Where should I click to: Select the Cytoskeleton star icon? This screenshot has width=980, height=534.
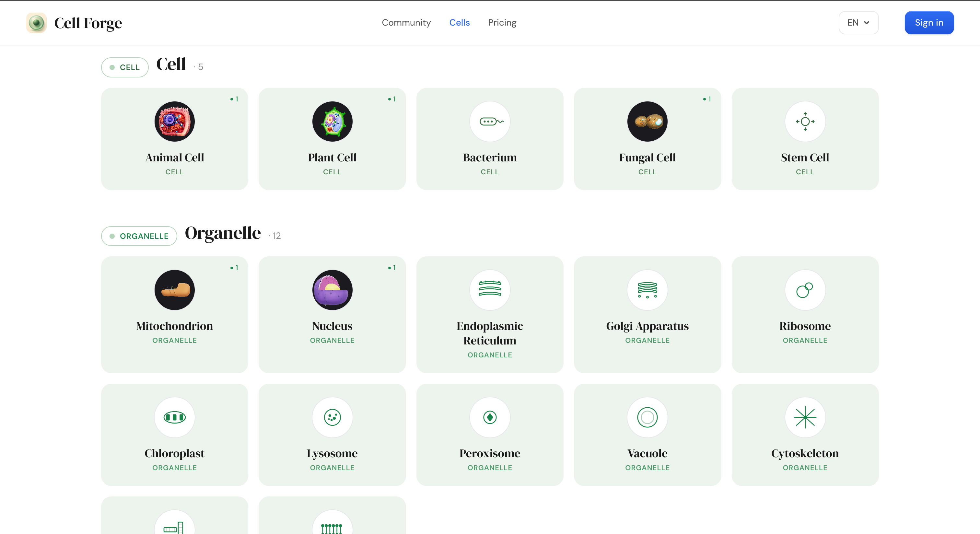(x=805, y=418)
